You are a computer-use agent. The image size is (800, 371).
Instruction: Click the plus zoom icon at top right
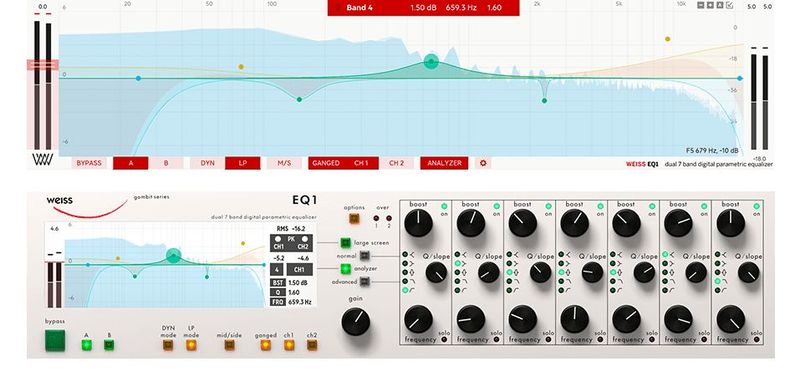click(710, 5)
